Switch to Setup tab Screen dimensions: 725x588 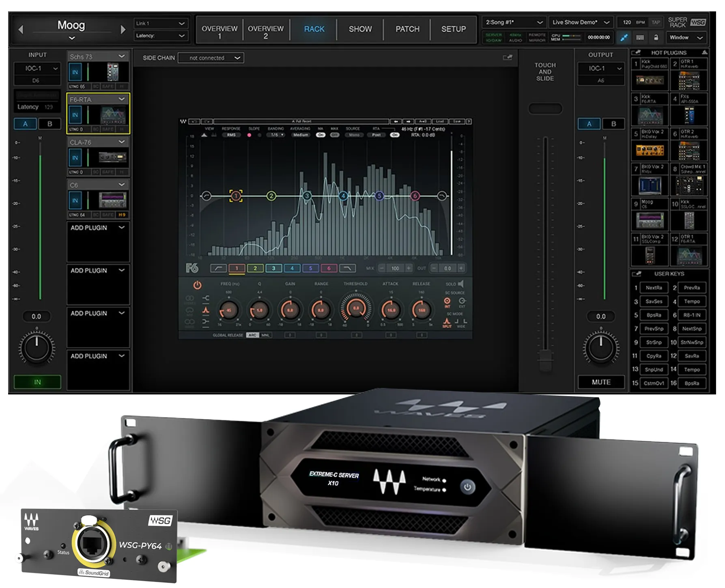coord(454,29)
